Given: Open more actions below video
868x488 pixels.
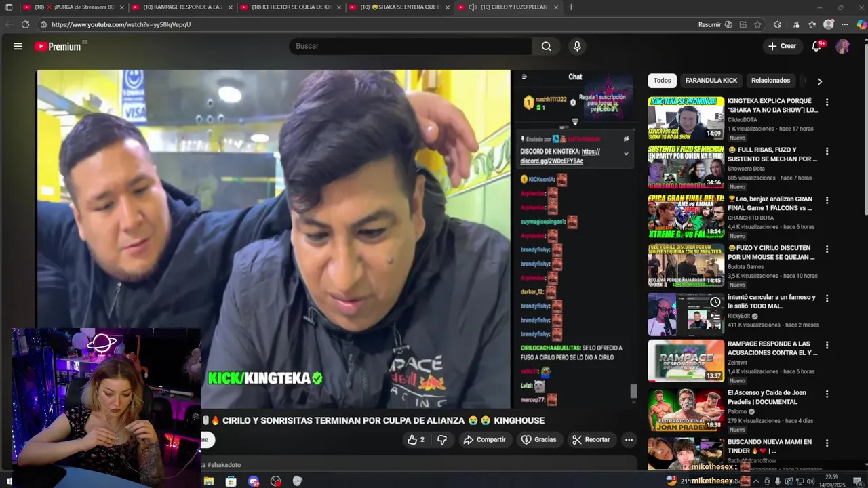Looking at the screenshot, I should [x=629, y=440].
